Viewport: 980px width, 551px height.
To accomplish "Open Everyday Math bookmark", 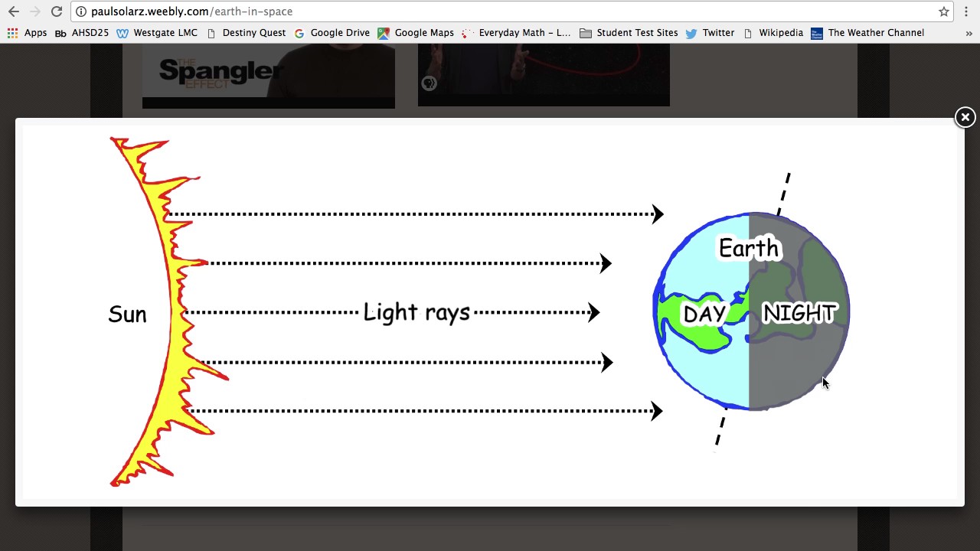I will click(x=517, y=33).
